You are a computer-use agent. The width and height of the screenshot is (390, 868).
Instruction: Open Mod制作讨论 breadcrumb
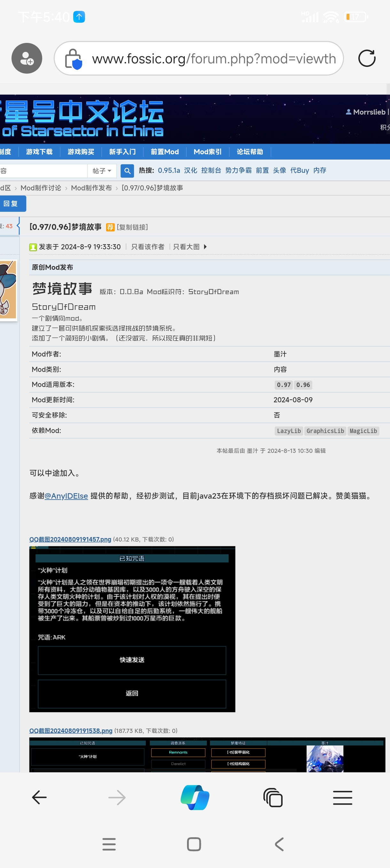(x=41, y=188)
